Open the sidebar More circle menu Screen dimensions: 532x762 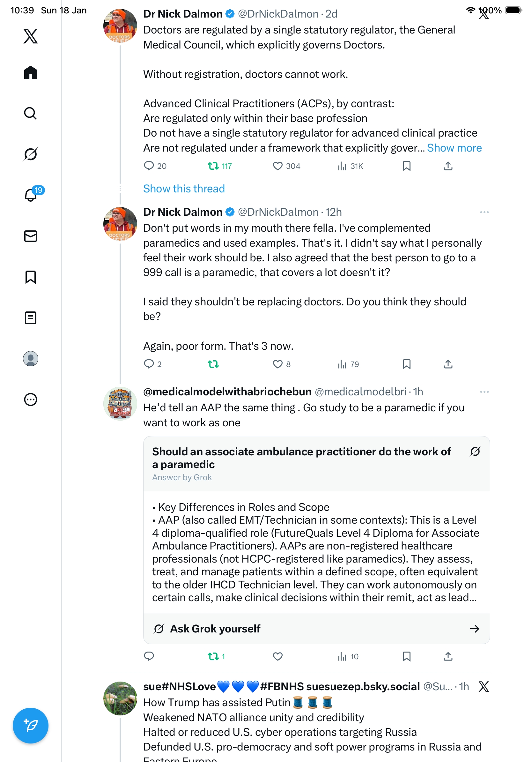(x=31, y=400)
